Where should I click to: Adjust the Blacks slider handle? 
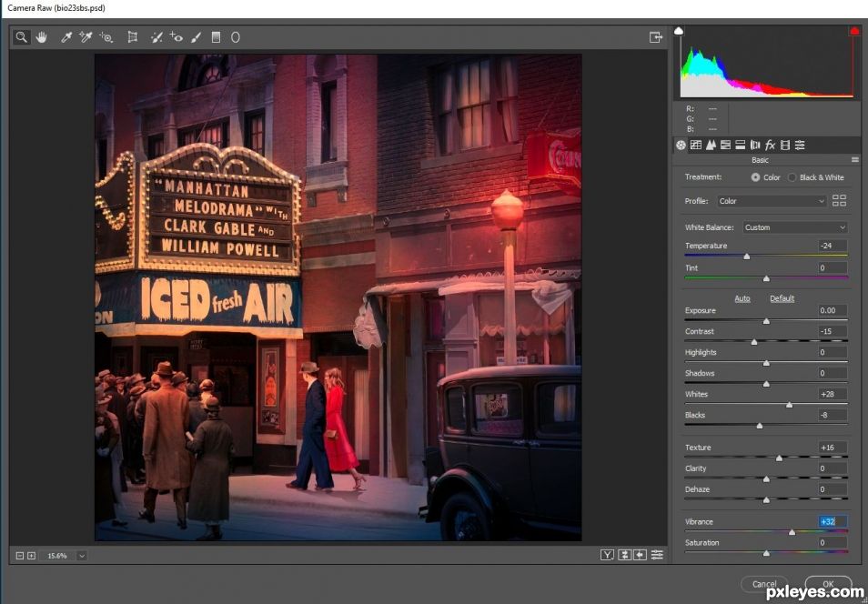point(760,427)
